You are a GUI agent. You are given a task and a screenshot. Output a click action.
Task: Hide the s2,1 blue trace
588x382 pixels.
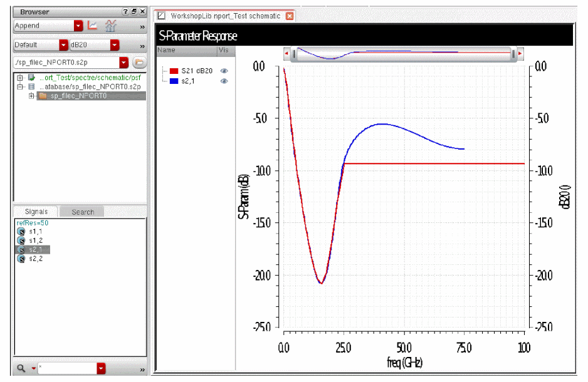(224, 81)
